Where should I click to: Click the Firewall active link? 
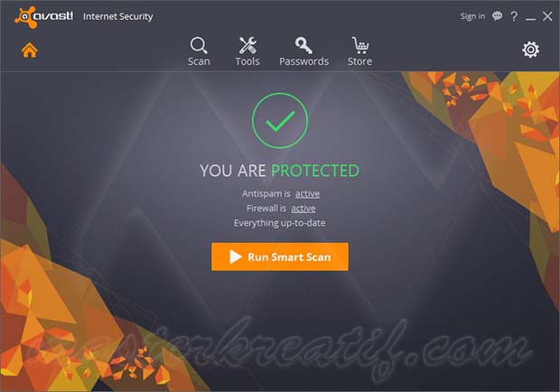coord(303,208)
